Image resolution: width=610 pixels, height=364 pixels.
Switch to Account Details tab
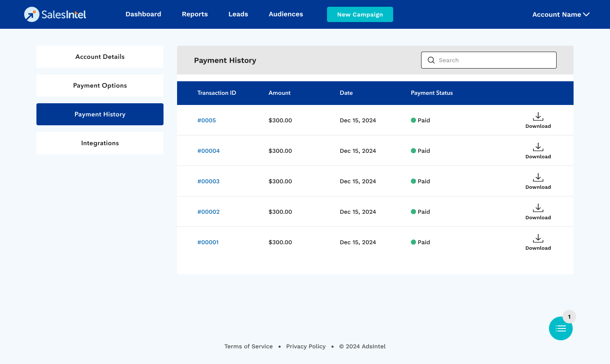[100, 57]
